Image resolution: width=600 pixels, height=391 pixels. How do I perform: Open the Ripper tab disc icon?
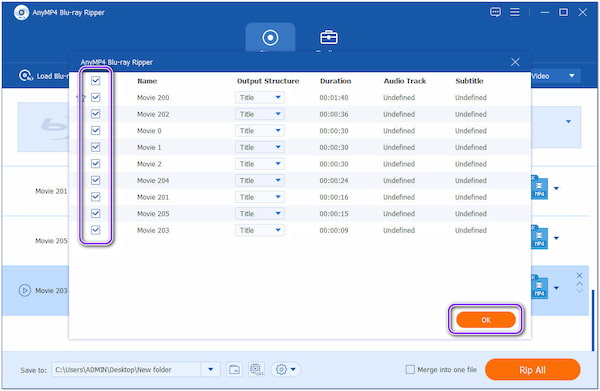click(270, 37)
